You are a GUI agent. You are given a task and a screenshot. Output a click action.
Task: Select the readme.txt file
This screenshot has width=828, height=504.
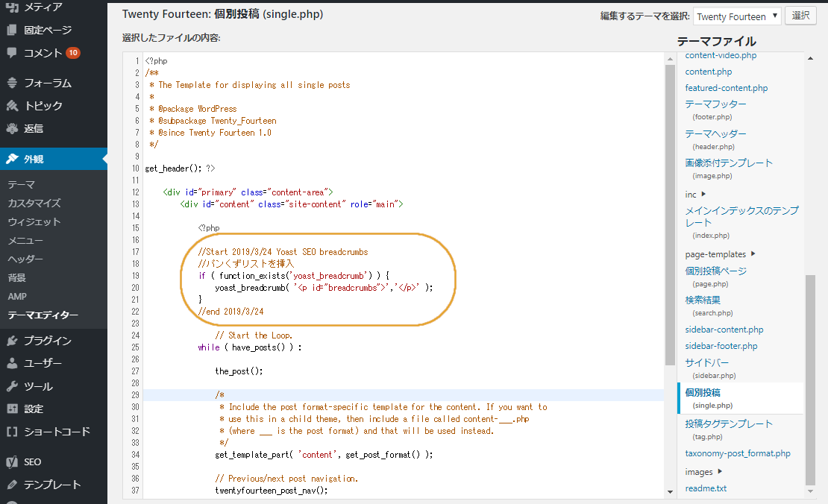706,488
